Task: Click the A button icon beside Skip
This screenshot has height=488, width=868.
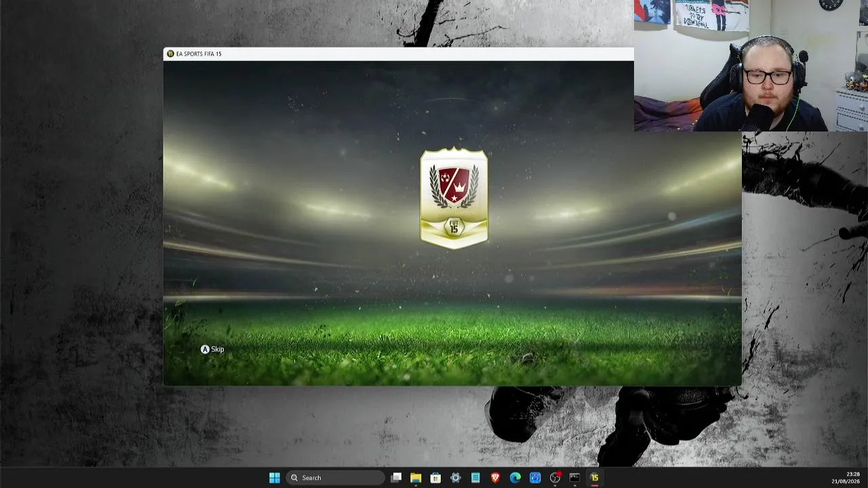Action: click(205, 349)
